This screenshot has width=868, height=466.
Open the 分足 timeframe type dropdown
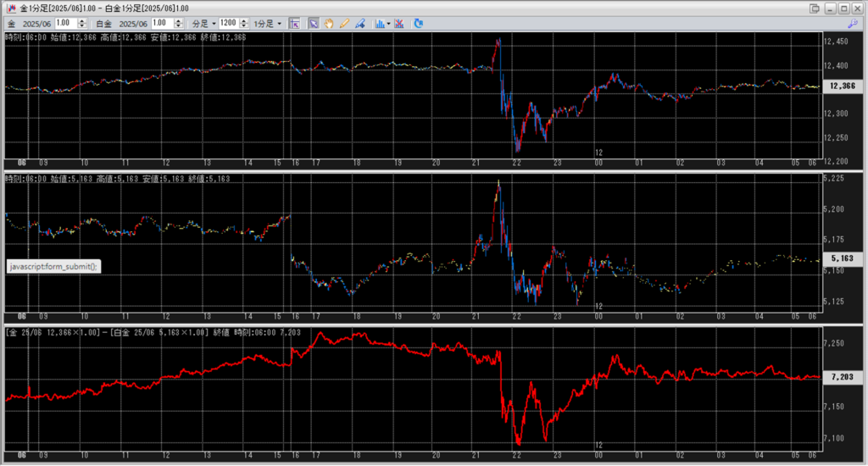[202, 23]
